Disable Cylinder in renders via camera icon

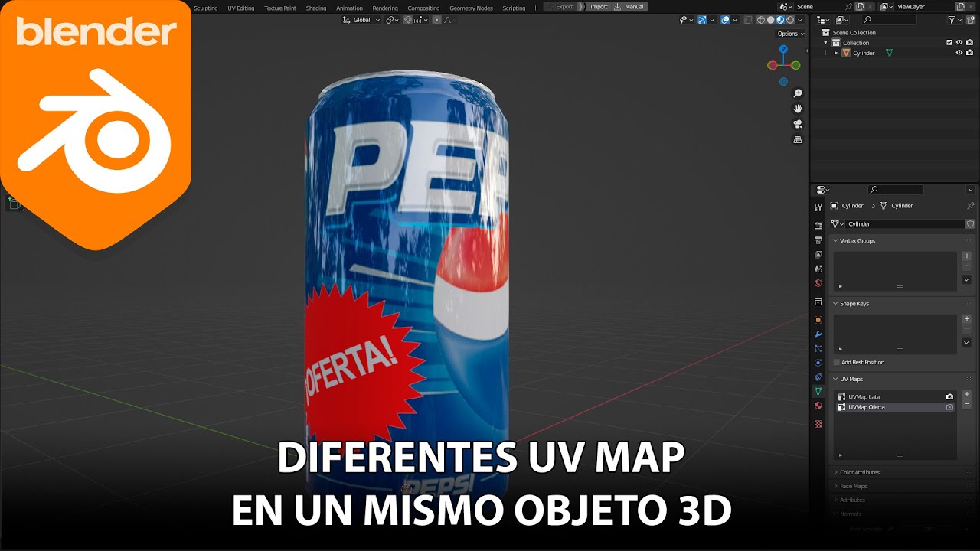(x=969, y=53)
